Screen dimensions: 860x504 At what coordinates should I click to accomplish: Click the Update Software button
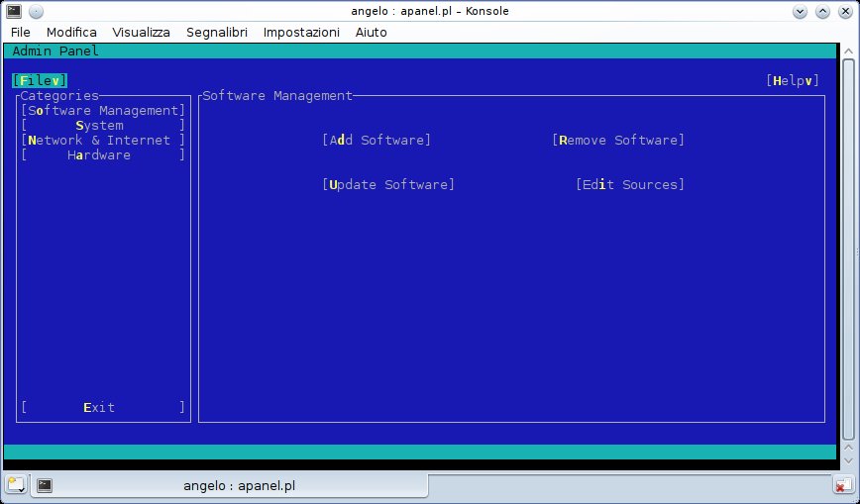[x=388, y=184]
